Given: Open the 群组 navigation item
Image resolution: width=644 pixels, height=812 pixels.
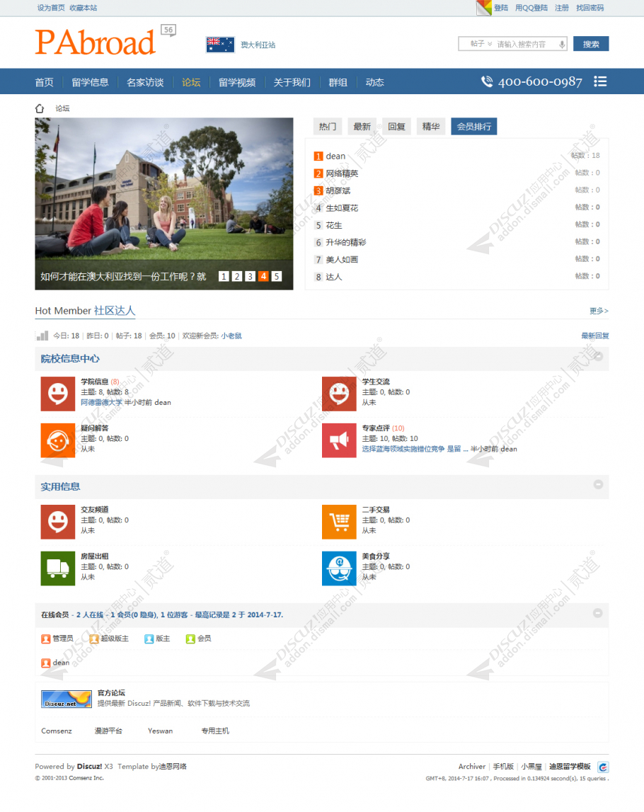Looking at the screenshot, I should 338,82.
